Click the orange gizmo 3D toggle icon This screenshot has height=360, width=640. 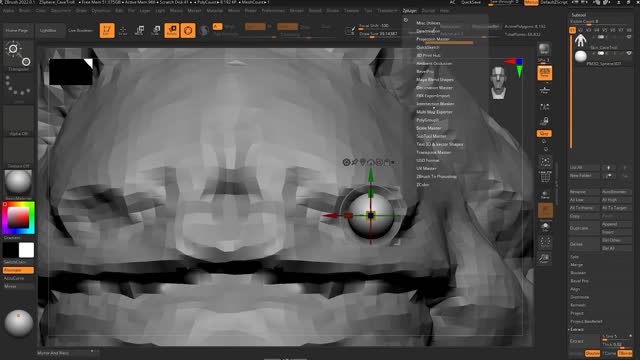[188, 30]
